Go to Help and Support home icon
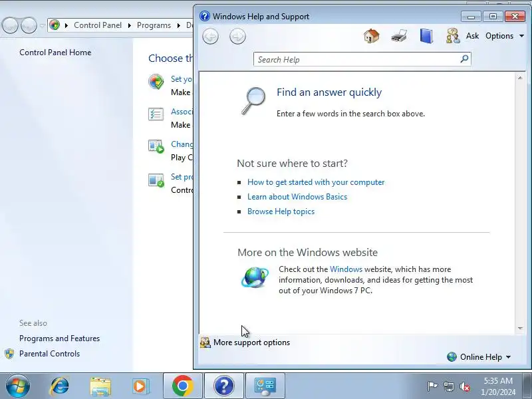Viewport: 532px width, 399px height. click(x=372, y=36)
